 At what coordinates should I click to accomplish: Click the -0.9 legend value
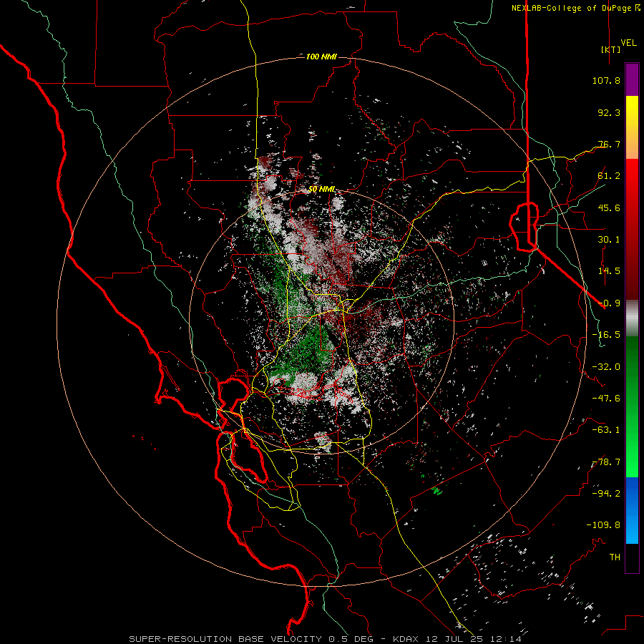click(x=609, y=303)
